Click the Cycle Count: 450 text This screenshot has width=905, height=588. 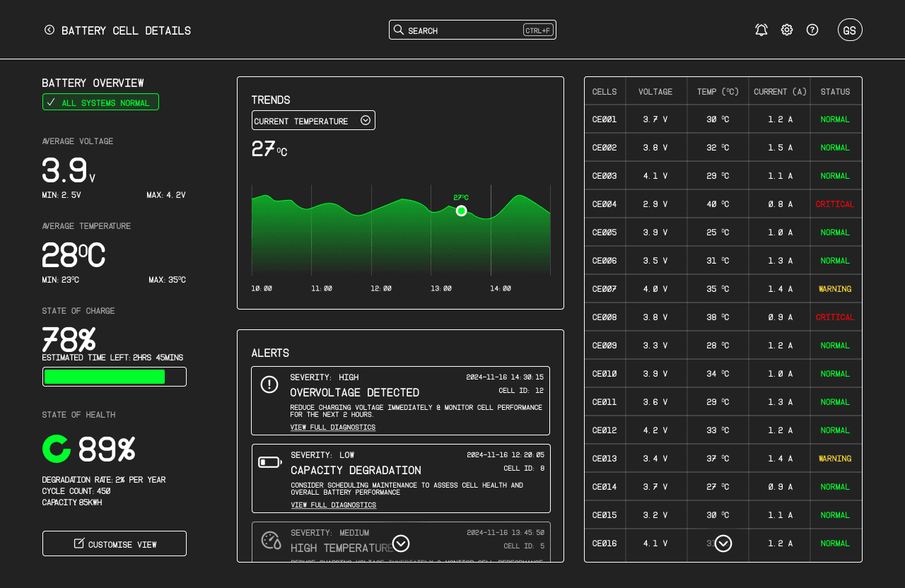click(76, 491)
